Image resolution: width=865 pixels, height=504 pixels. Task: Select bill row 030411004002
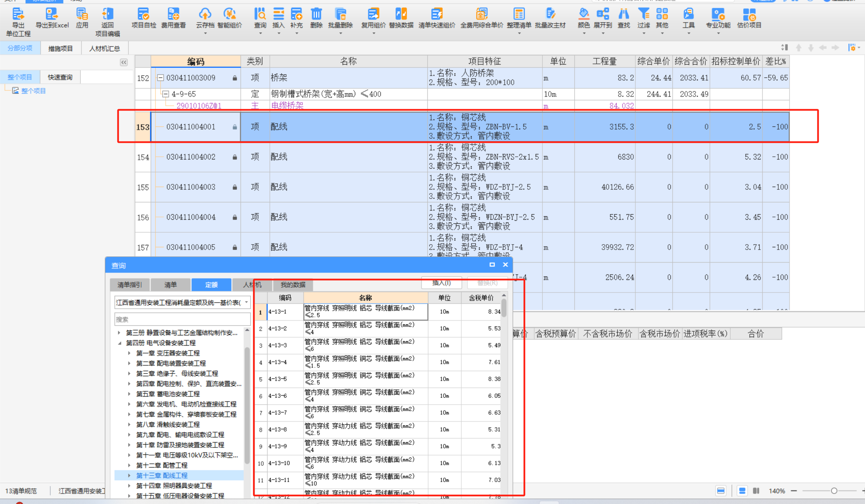point(462,157)
